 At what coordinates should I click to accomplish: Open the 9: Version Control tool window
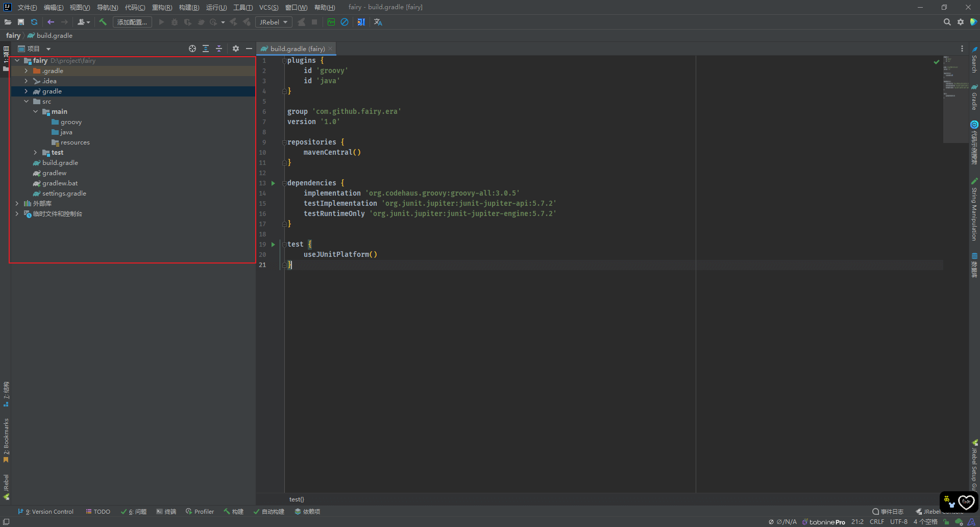click(x=45, y=511)
